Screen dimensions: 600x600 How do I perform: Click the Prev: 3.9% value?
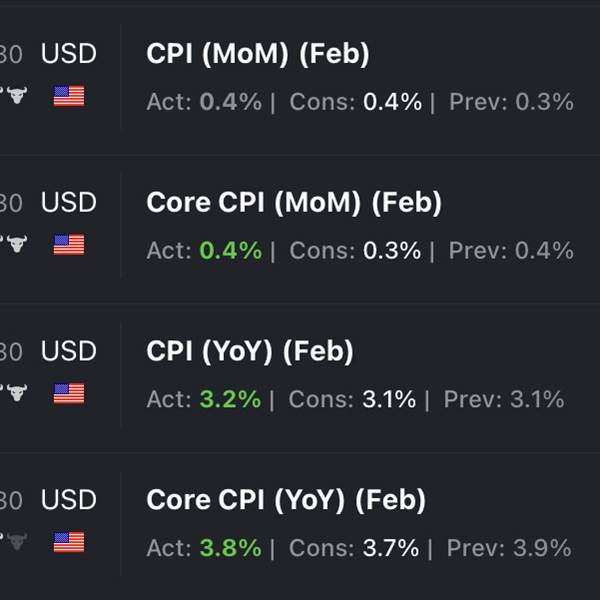coord(509,548)
